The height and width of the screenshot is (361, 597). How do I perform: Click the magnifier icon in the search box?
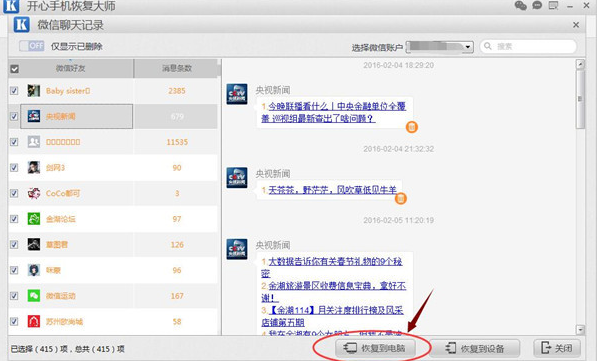point(488,46)
